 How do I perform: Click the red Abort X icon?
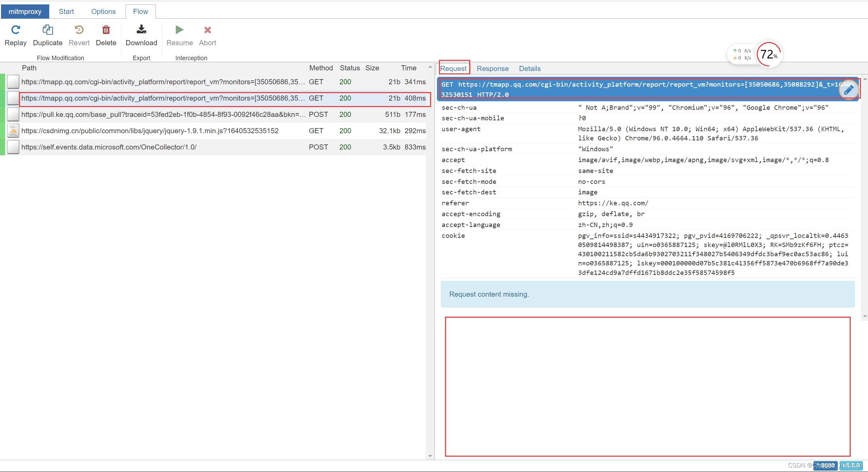[x=207, y=30]
